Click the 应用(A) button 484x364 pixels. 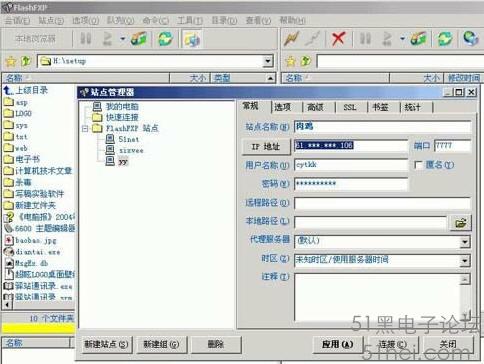(x=338, y=344)
